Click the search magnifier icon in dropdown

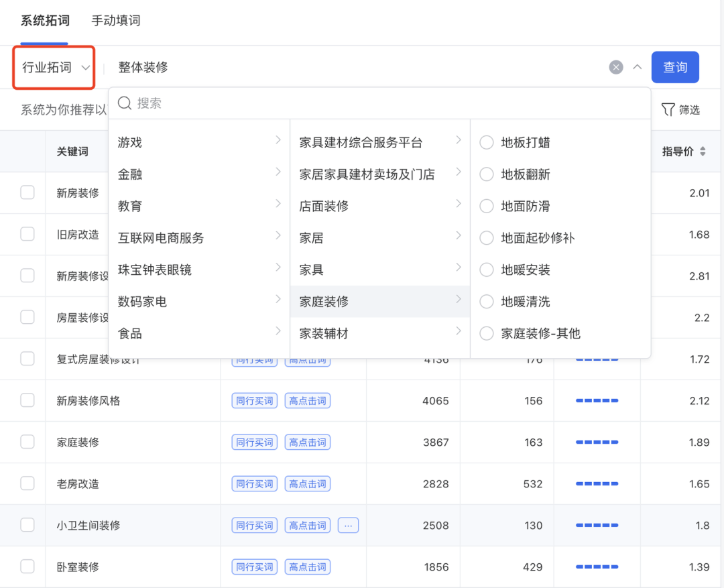coord(125,103)
